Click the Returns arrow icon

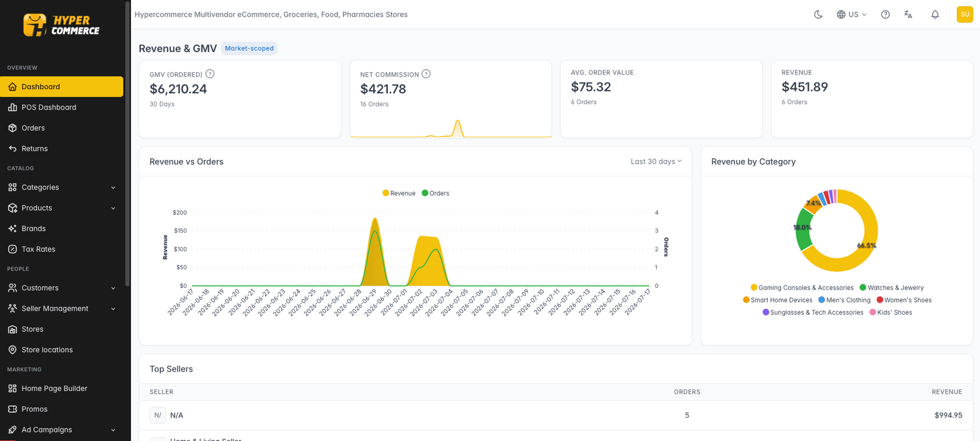click(x=12, y=149)
